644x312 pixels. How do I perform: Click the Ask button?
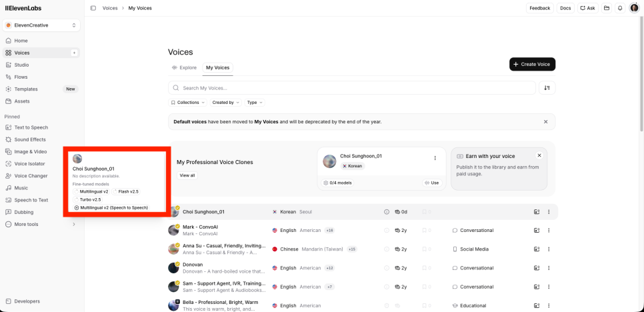tap(588, 8)
